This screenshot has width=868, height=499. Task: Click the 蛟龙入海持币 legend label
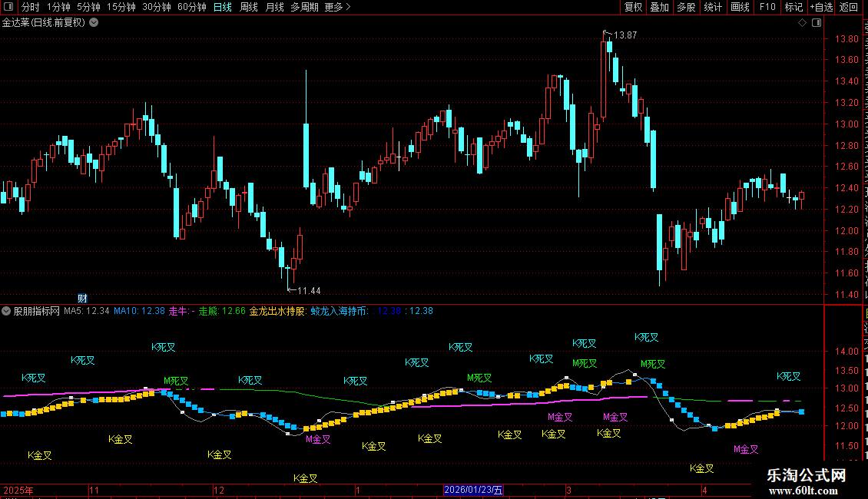click(x=339, y=311)
